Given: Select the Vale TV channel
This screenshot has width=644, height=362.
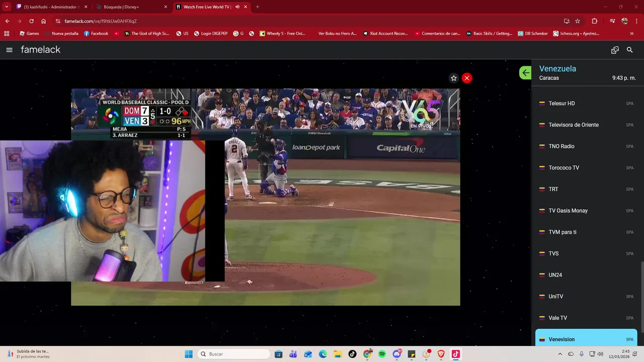Looking at the screenshot, I should 586,318.
